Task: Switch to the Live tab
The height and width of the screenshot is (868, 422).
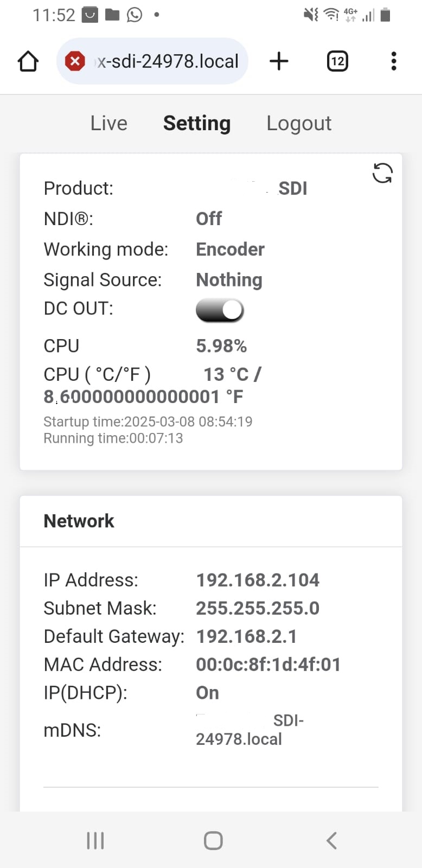Action: pyautogui.click(x=109, y=123)
